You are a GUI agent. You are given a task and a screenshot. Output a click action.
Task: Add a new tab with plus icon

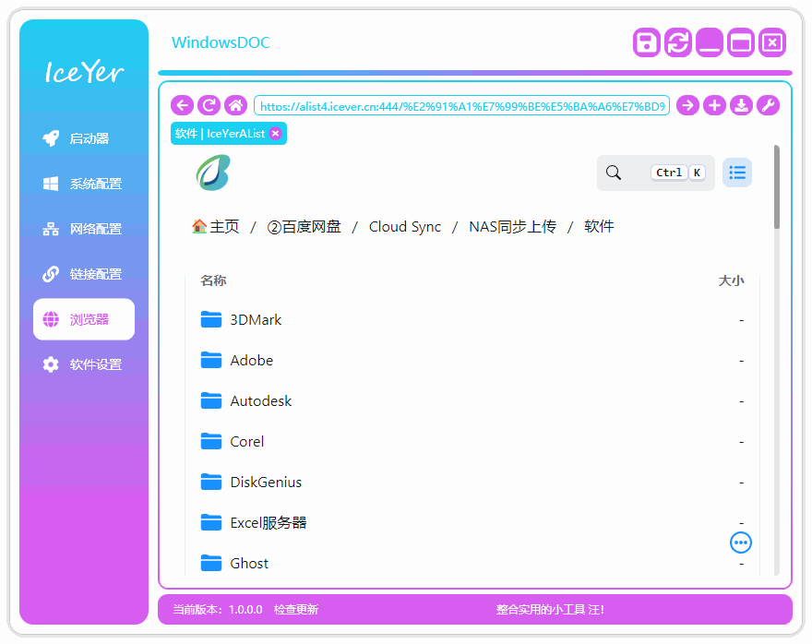pos(714,105)
